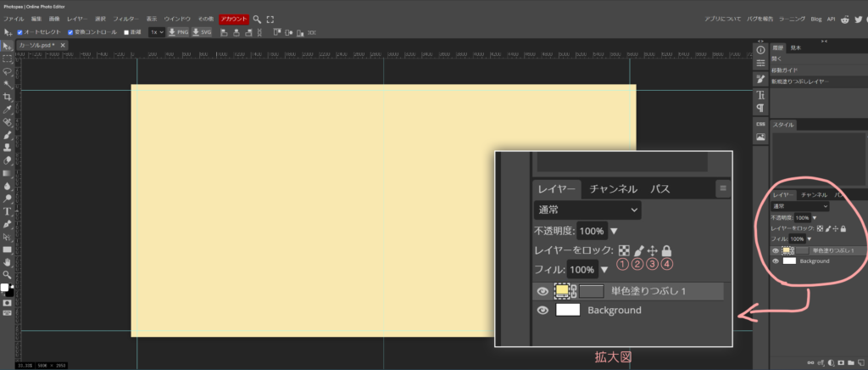868x370 pixels.
Task: Select the Move tool in the toolbox
Action: (7, 46)
